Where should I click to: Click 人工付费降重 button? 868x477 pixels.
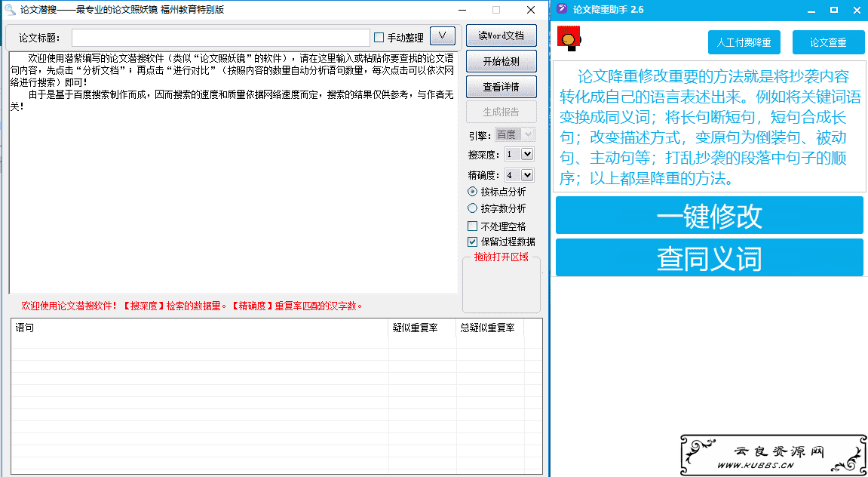[744, 43]
